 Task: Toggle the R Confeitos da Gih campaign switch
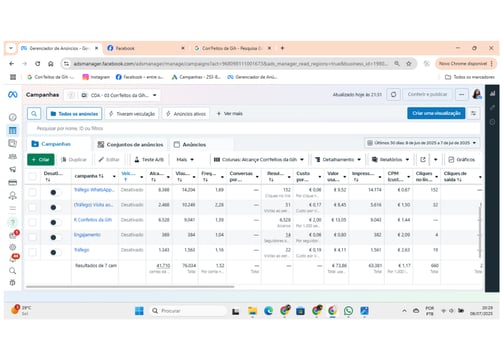point(55,222)
